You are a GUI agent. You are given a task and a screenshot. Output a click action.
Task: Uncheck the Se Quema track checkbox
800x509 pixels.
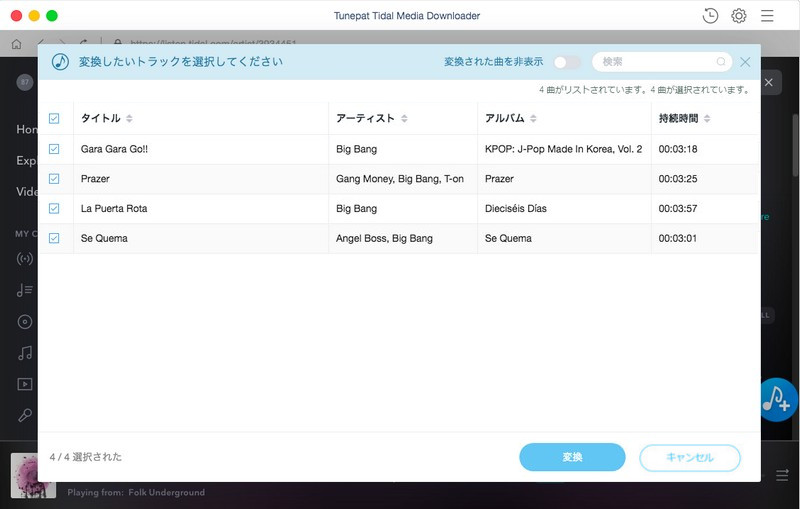pyautogui.click(x=54, y=238)
